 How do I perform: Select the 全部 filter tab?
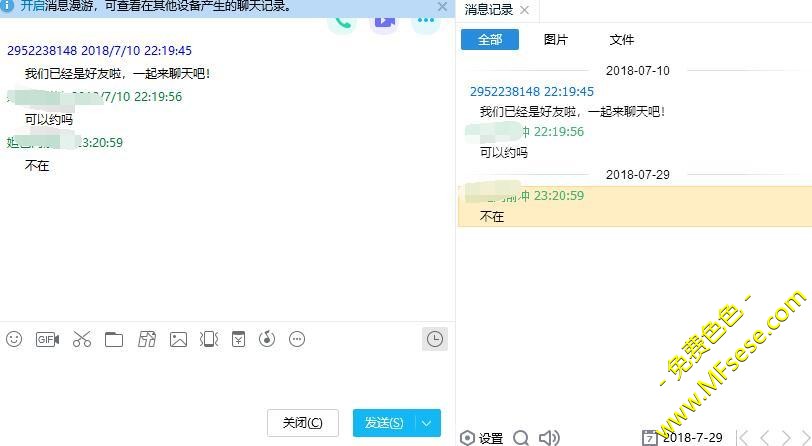(490, 40)
